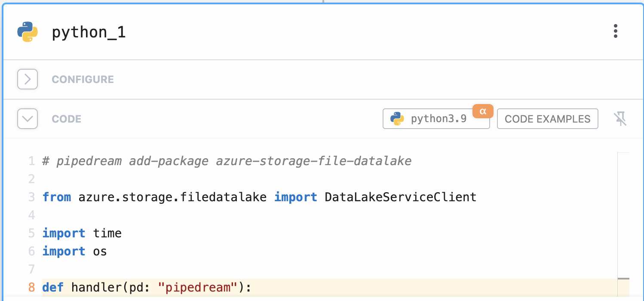The image size is (644, 301).
Task: Click the CONFIGURE label
Action: pyautogui.click(x=83, y=80)
